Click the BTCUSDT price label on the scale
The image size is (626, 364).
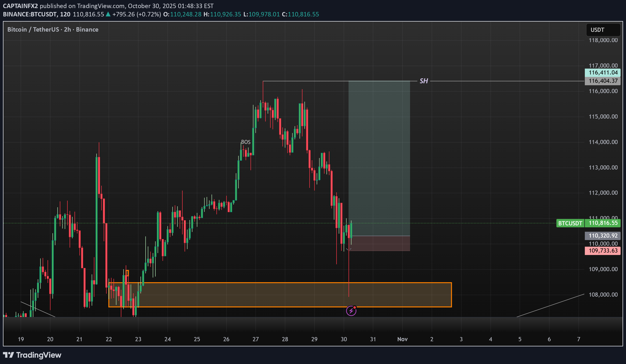tap(570, 223)
